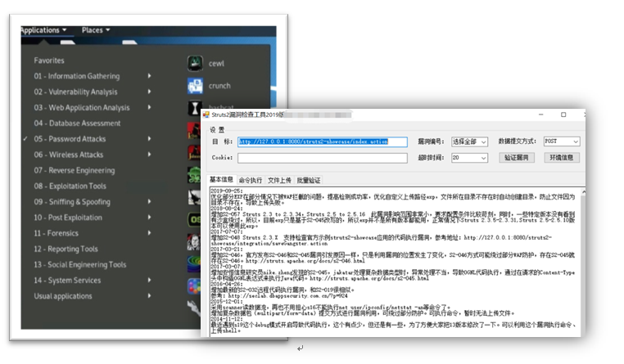The image size is (624, 364).
Task: Click the Struts2 window title icon
Action: [x=206, y=115]
